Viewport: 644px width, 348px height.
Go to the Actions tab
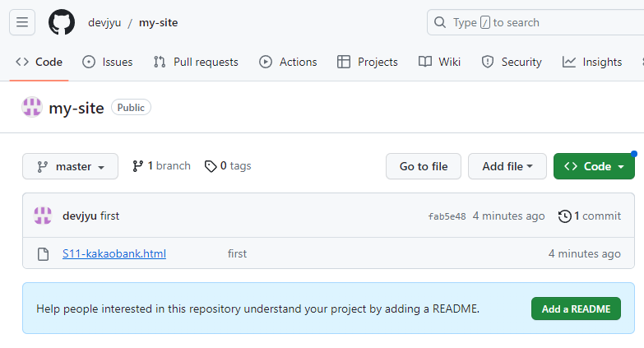pos(288,62)
